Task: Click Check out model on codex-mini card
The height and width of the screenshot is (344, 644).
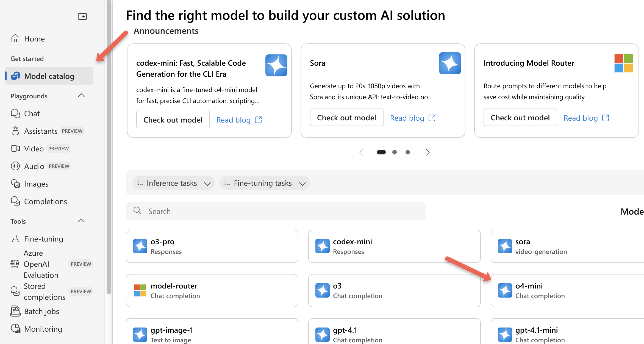Action: [173, 120]
